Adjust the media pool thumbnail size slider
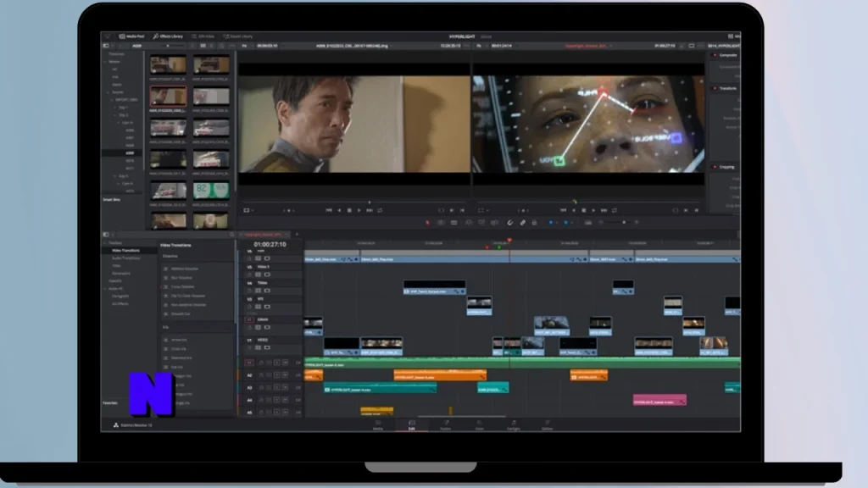The height and width of the screenshot is (488, 868). pyautogui.click(x=167, y=46)
